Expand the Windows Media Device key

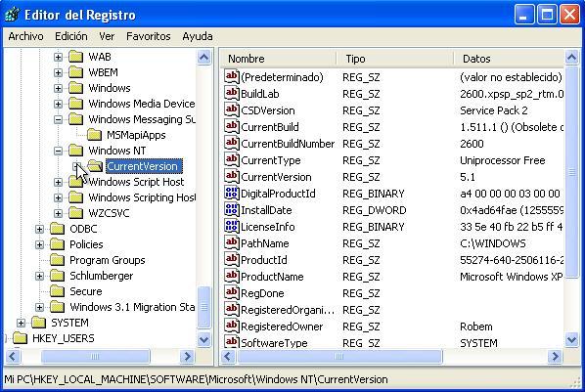[x=58, y=104]
